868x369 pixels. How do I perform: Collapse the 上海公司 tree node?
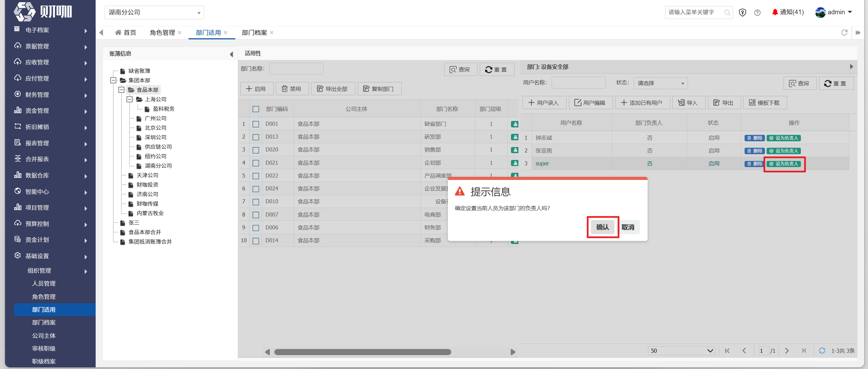(x=129, y=99)
